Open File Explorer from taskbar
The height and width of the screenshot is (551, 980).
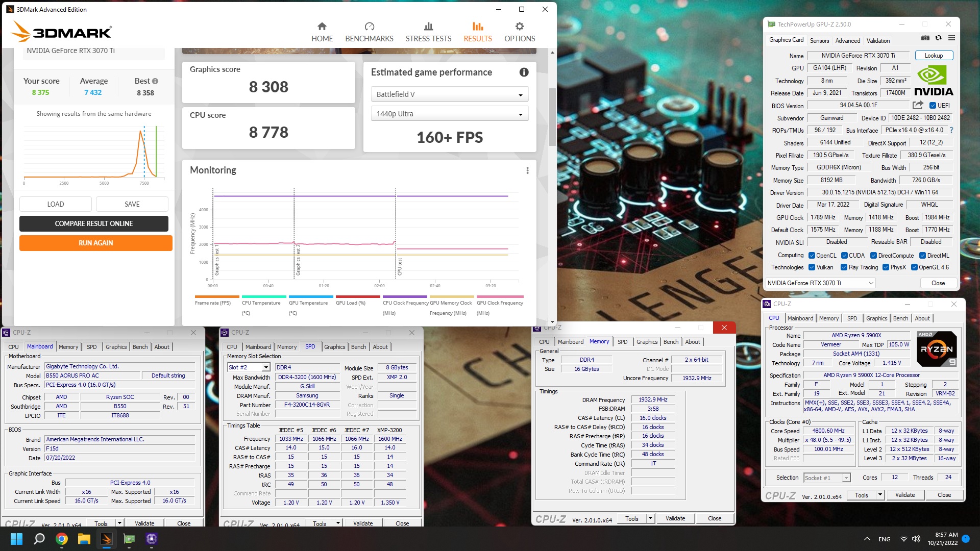coord(84,539)
